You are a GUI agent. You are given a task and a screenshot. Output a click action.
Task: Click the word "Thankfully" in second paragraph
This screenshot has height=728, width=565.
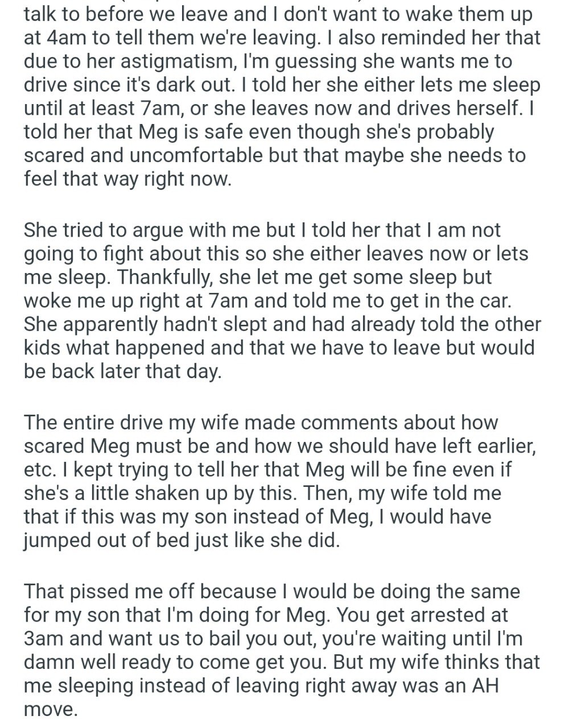coord(163,278)
